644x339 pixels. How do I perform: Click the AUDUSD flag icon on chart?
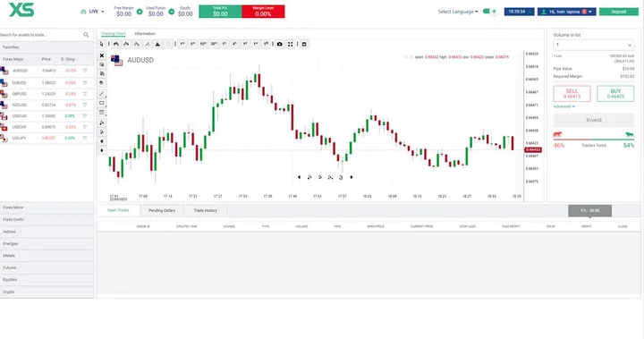coord(116,61)
